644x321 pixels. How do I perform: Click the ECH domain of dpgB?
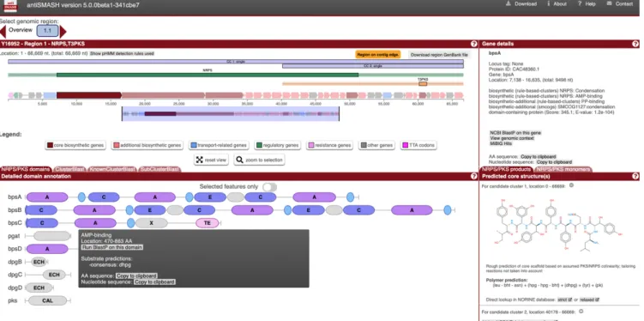[x=39, y=262]
